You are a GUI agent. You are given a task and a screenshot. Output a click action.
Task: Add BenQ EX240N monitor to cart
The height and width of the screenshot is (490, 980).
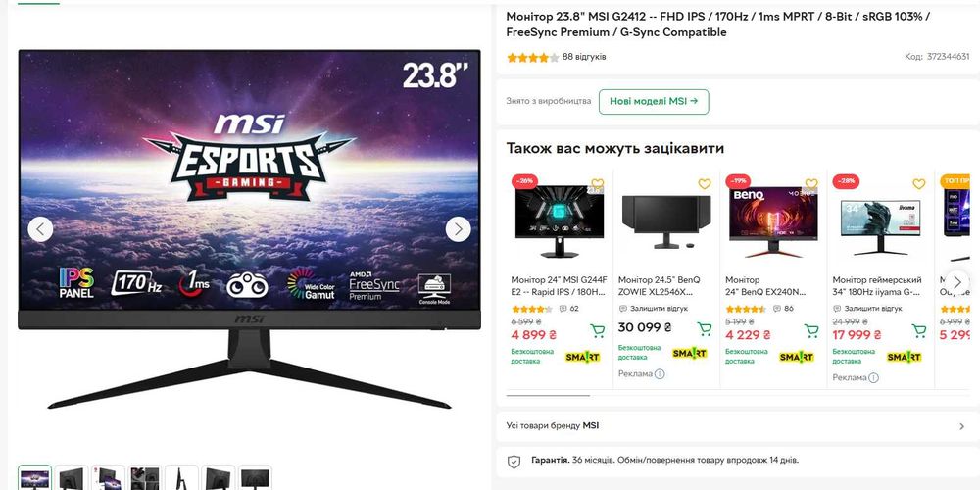point(811,330)
